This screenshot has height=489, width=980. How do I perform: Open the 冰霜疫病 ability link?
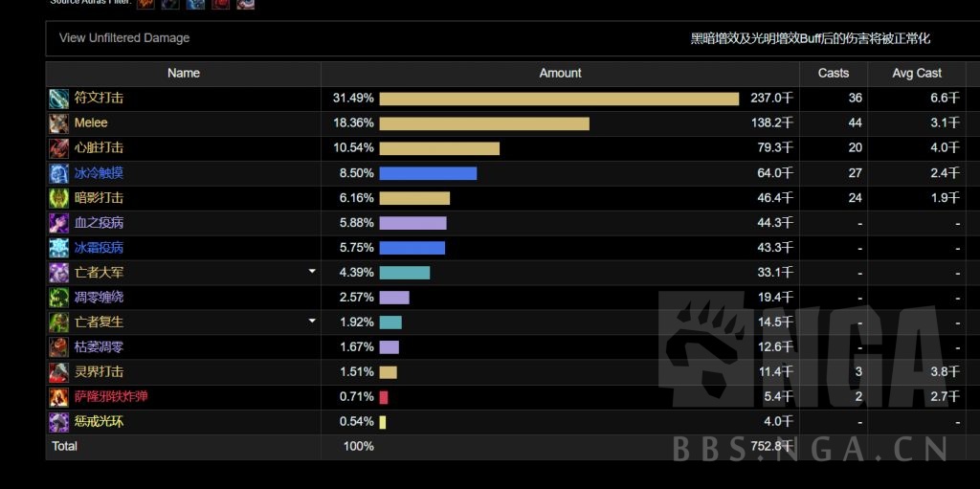(99, 248)
